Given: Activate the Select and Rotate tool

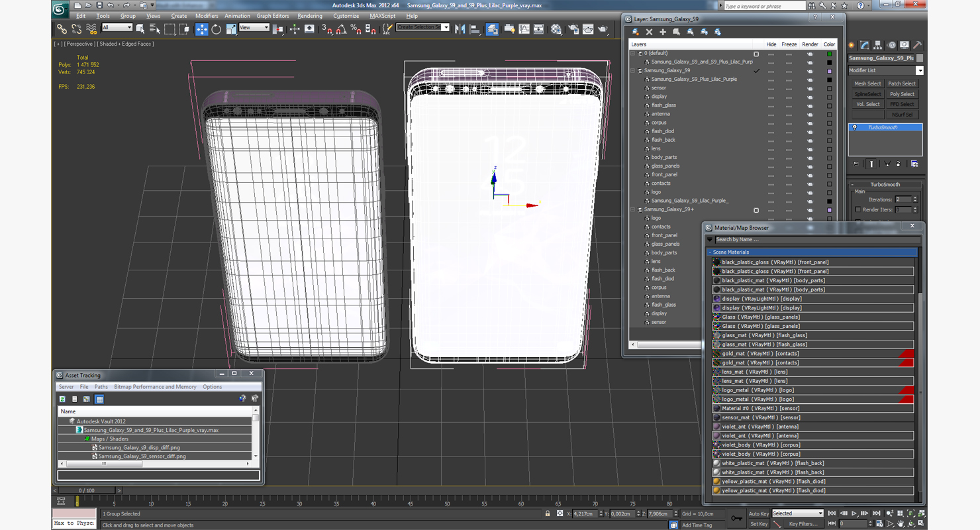Looking at the screenshot, I should [216, 28].
